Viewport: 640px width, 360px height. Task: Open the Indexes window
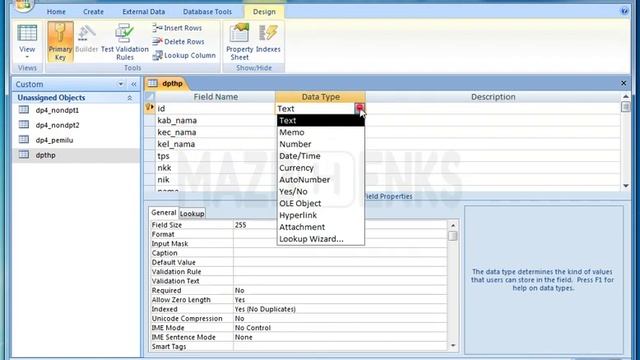[268, 39]
